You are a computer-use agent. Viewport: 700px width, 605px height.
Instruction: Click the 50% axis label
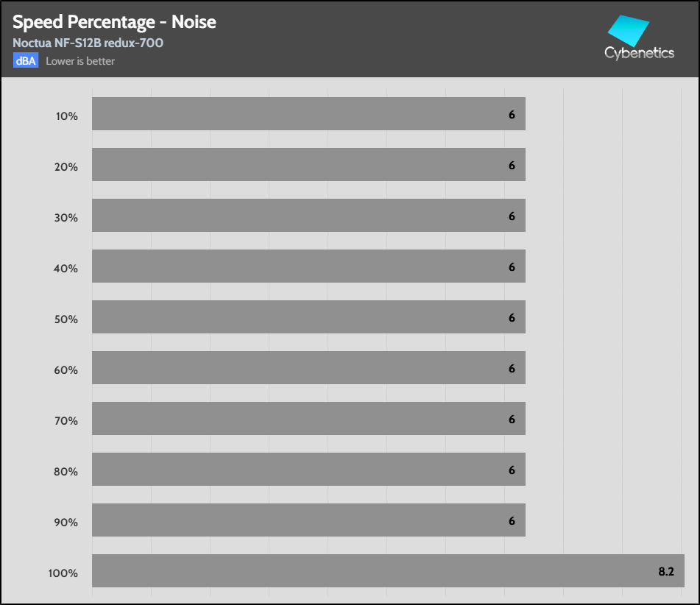(66, 319)
